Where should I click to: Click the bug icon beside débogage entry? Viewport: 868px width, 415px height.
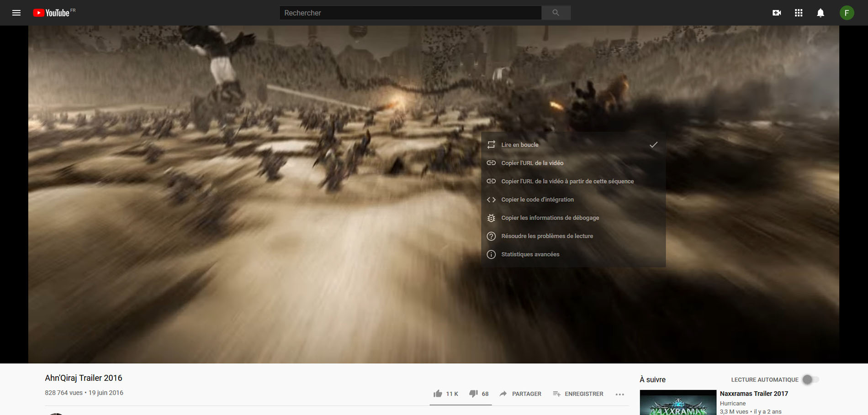click(x=491, y=218)
